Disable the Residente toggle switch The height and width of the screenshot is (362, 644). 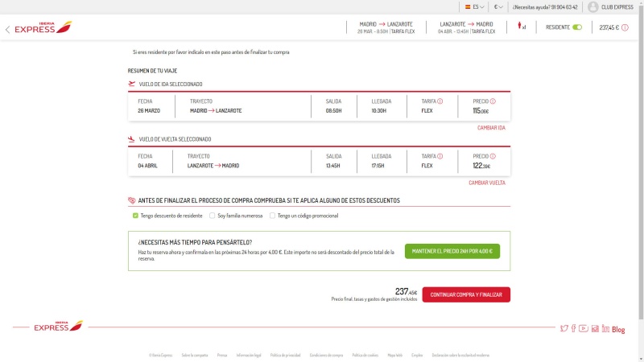576,27
